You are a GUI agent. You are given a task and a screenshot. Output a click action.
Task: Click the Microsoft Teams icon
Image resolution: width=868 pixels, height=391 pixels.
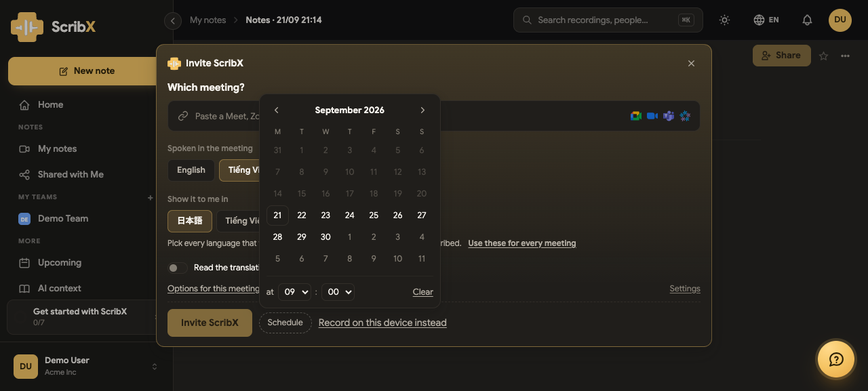(x=669, y=116)
